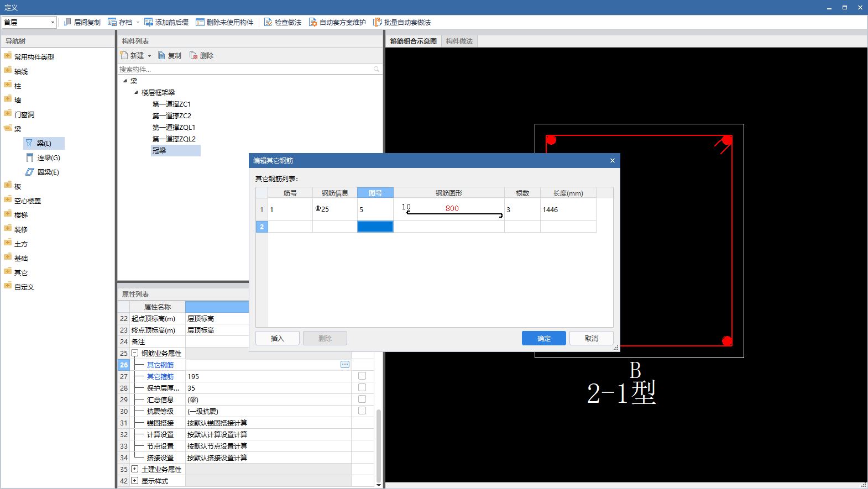This screenshot has height=489, width=868.
Task: Click the 添加前后缀 icon
Action: tap(149, 22)
